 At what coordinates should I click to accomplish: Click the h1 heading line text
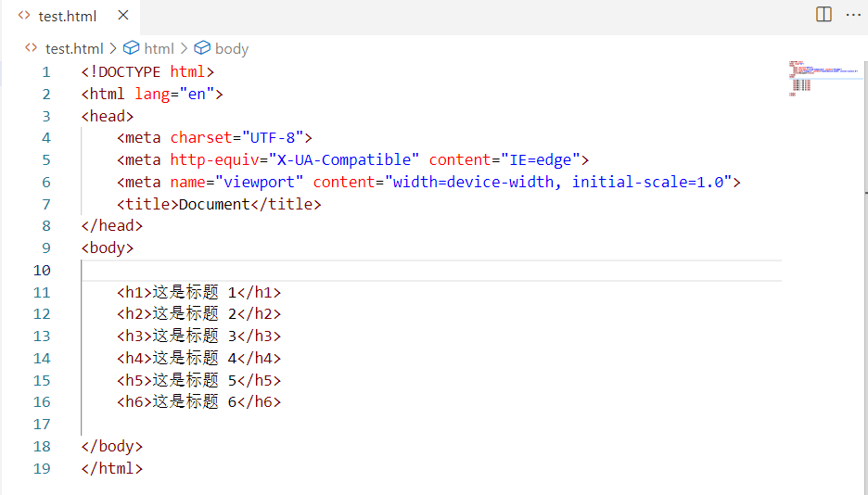[198, 293]
